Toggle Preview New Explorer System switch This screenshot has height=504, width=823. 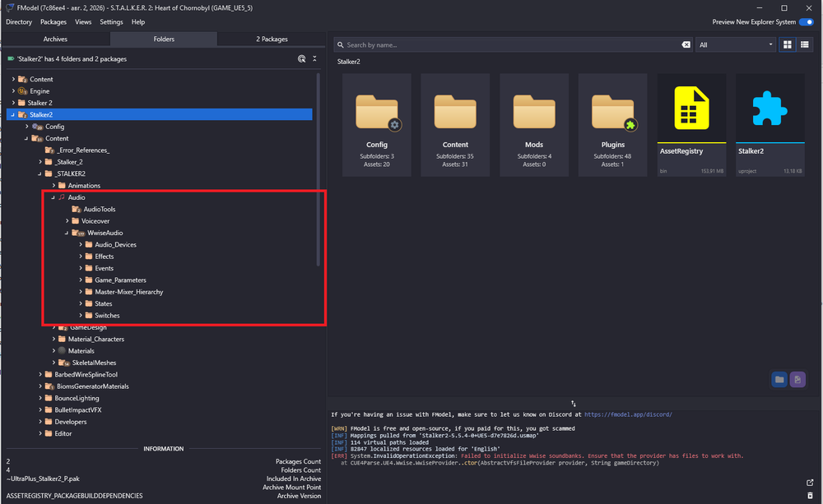(806, 22)
